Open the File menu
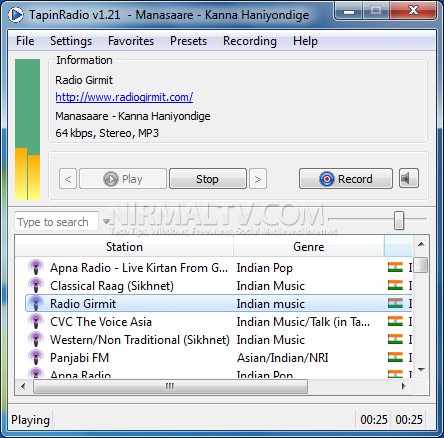The image size is (444, 438). pyautogui.click(x=25, y=41)
